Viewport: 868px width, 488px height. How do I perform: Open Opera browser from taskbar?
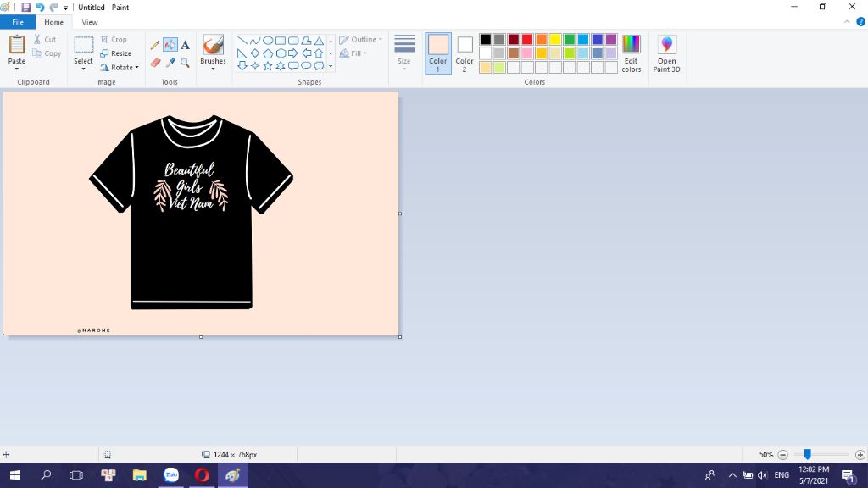[x=202, y=475]
